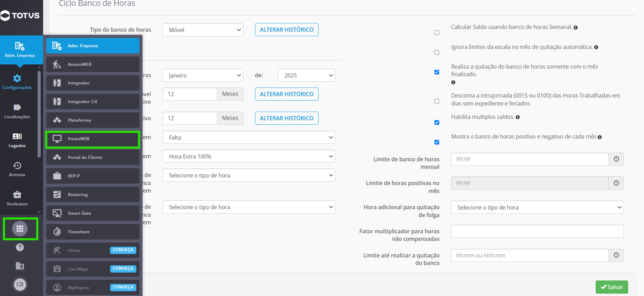The width and height of the screenshot is (644, 296).
Task: Select Timesheet in the apps menu
Action: [x=93, y=232]
